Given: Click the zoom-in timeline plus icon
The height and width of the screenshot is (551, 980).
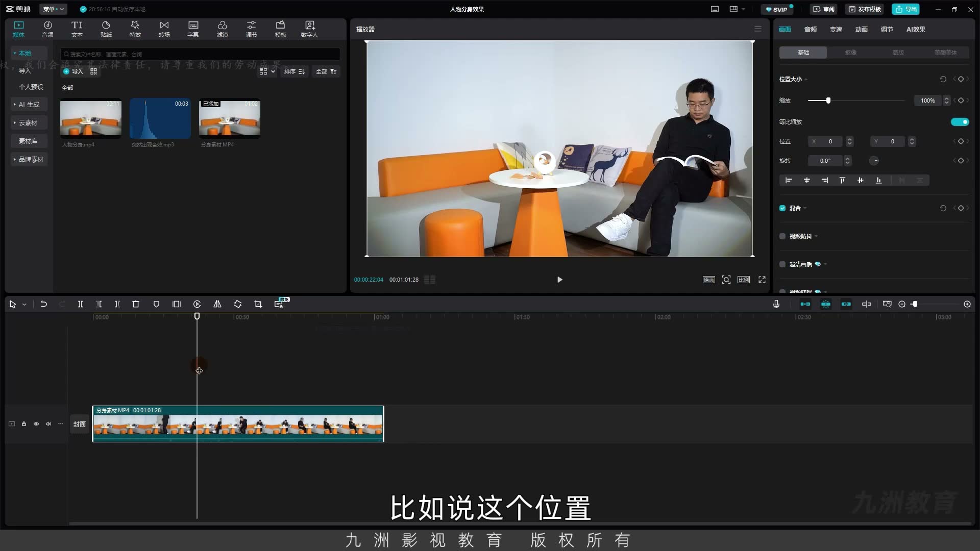Looking at the screenshot, I should (x=967, y=304).
